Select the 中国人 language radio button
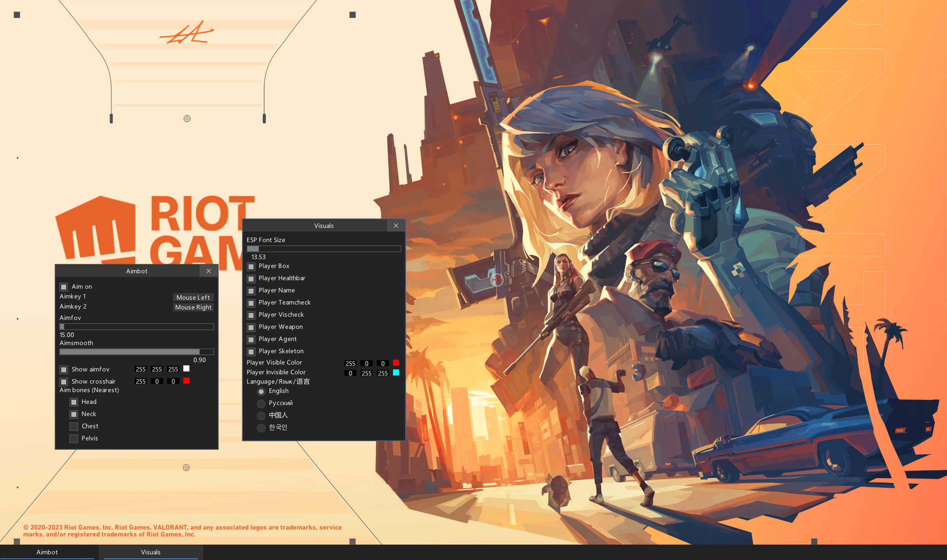 [x=261, y=416]
